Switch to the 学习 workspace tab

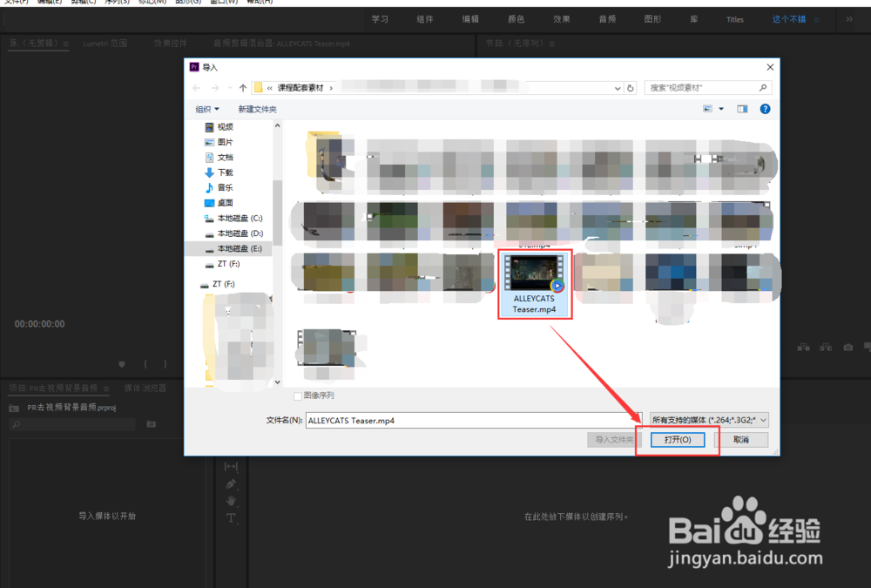[x=380, y=19]
